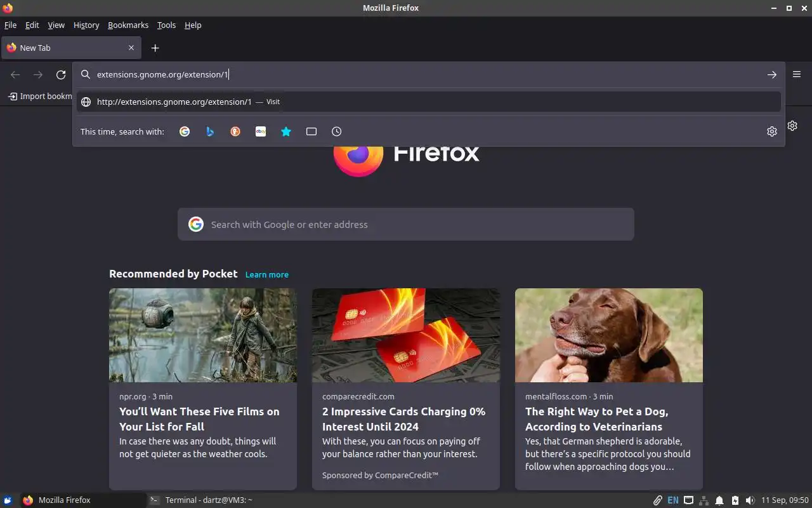
Task: Open the Bookmarks menu
Action: (128, 25)
